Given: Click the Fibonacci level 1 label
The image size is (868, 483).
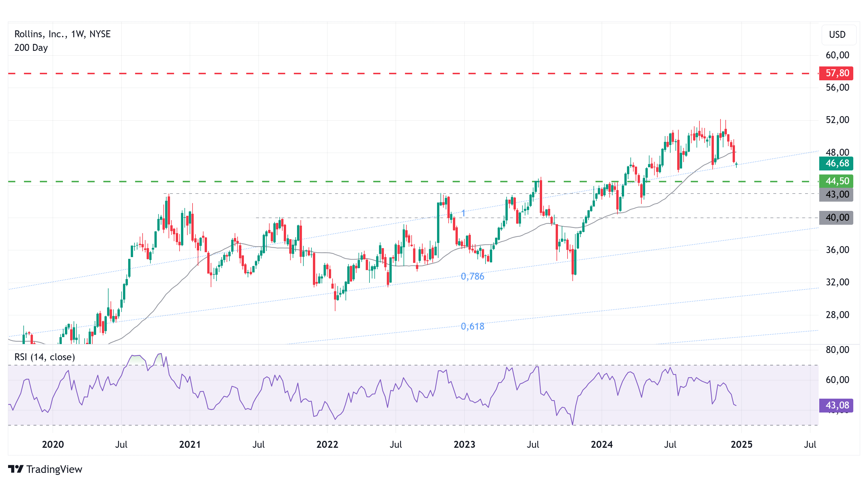Looking at the screenshot, I should [x=463, y=213].
